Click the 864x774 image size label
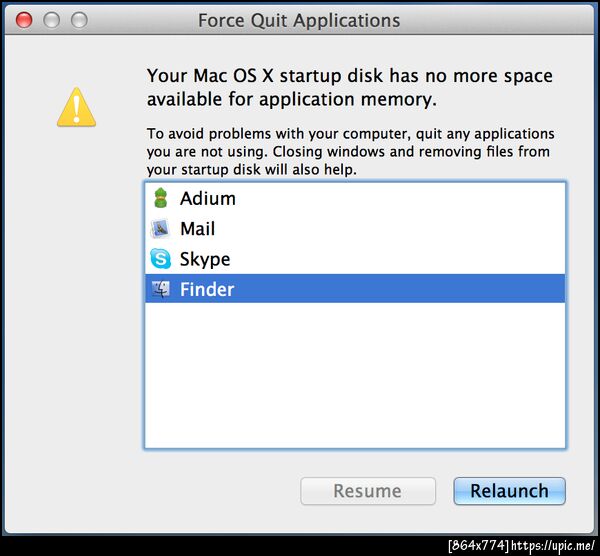This screenshot has height=556, width=600. (478, 545)
